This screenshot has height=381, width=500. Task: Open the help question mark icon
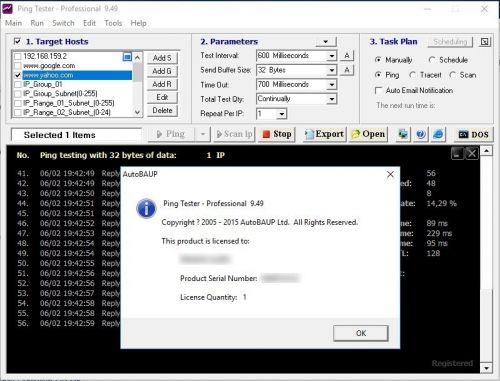(421, 134)
